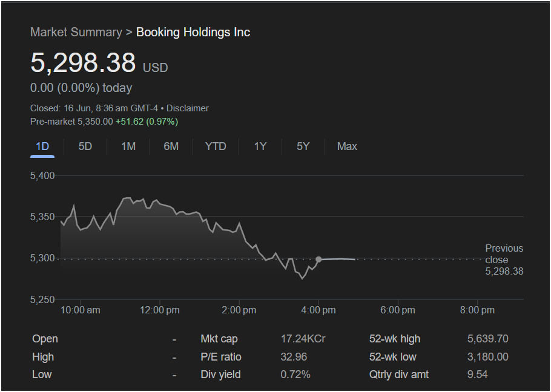Open the Disclaimer link

188,108
